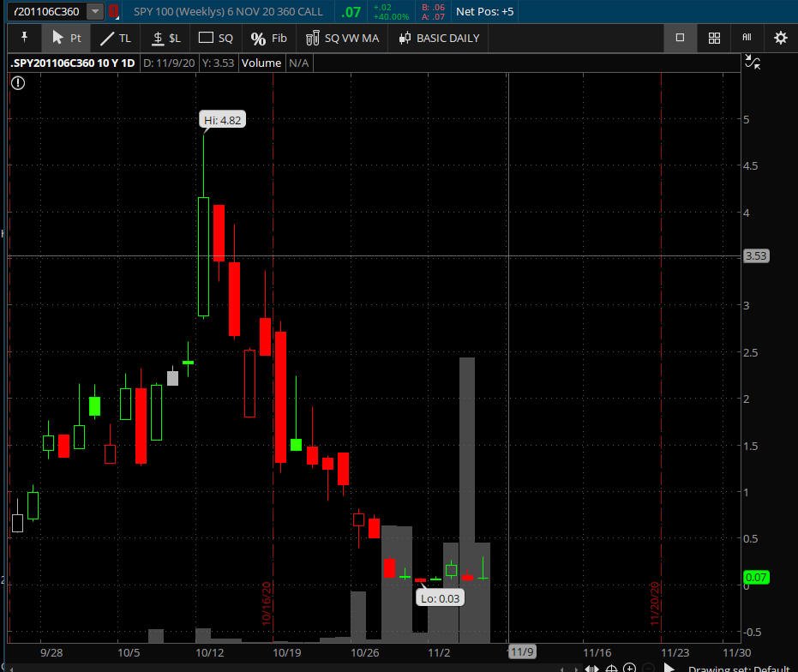The width and height of the screenshot is (798, 672).
Task: Toggle the pin drawing tool button
Action: [24, 38]
